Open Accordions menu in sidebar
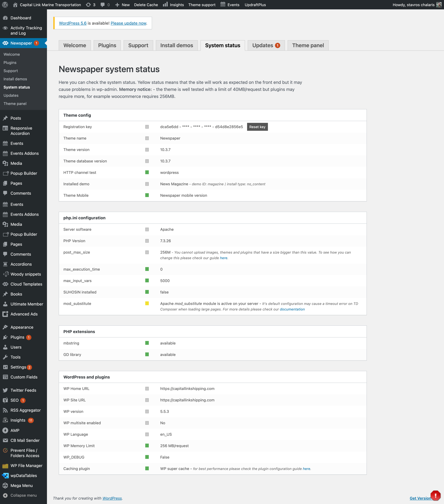This screenshot has height=504, width=444. 23,264
